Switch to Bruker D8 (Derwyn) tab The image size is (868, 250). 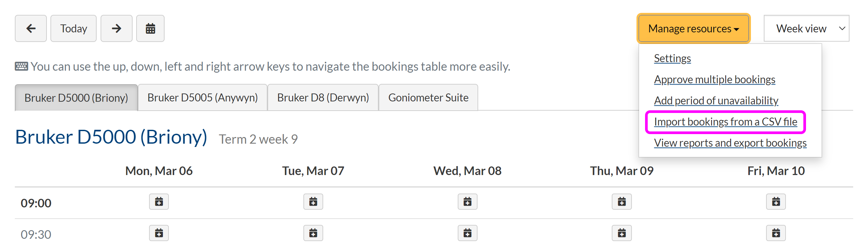coord(323,97)
